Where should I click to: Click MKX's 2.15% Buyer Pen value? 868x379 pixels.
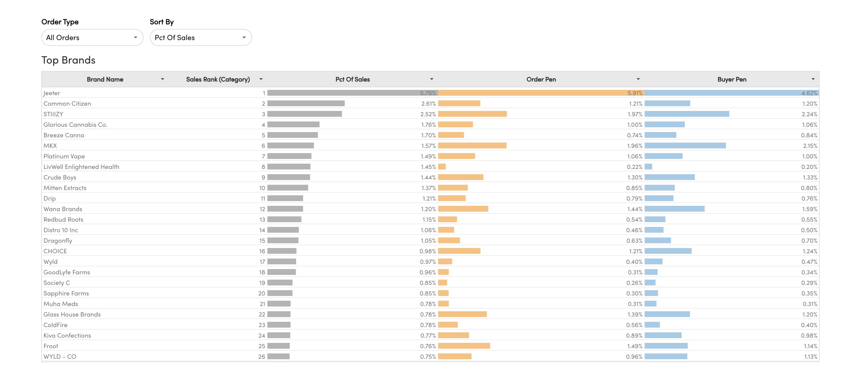[x=810, y=146]
